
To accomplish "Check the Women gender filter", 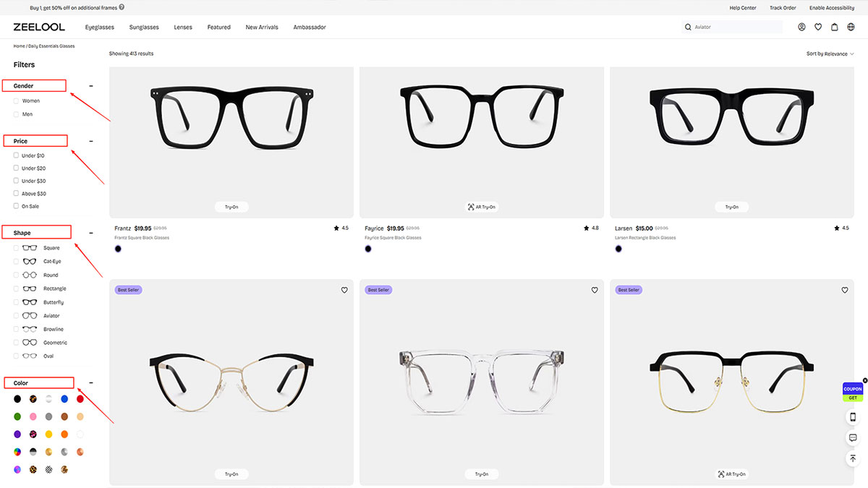I will [x=17, y=101].
